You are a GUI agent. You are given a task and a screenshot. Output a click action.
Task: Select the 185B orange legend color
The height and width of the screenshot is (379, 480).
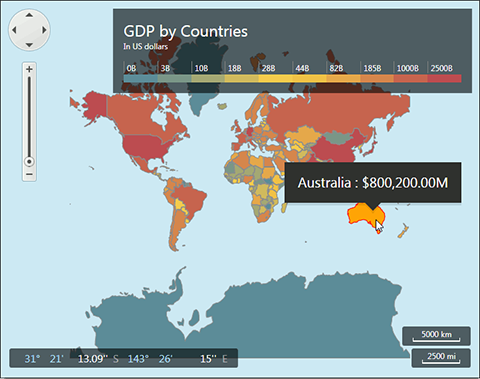coord(377,79)
